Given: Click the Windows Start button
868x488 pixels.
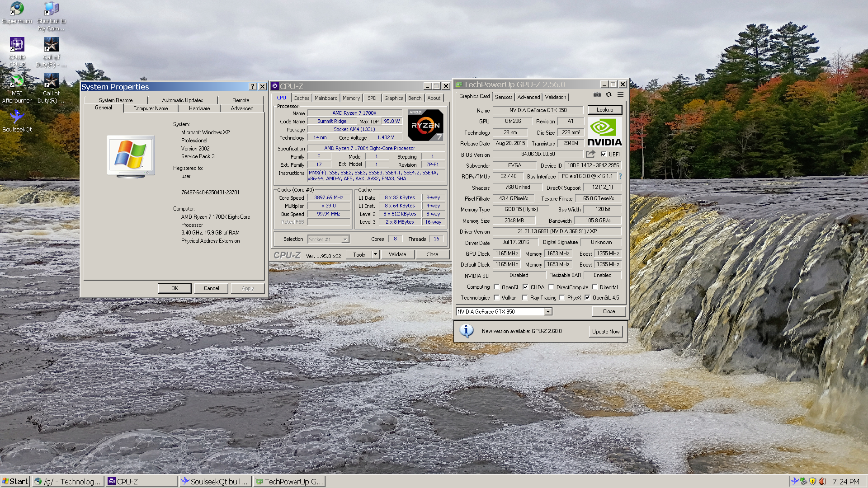Looking at the screenshot, I should [x=15, y=482].
